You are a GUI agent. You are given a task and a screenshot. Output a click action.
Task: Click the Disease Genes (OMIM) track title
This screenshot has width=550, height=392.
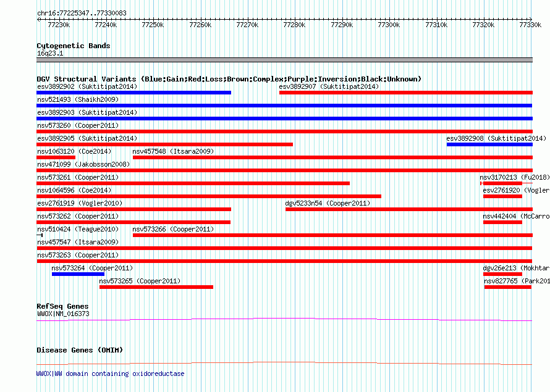(80, 350)
